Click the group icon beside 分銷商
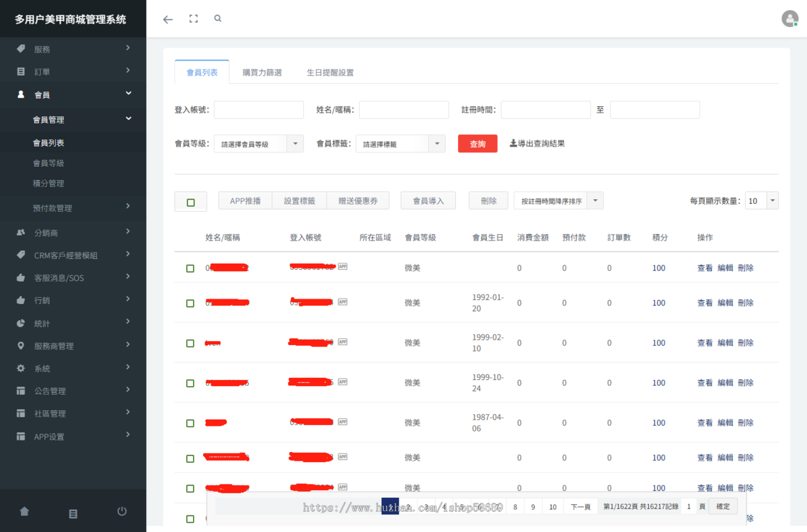This screenshot has height=532, width=807. click(x=21, y=233)
